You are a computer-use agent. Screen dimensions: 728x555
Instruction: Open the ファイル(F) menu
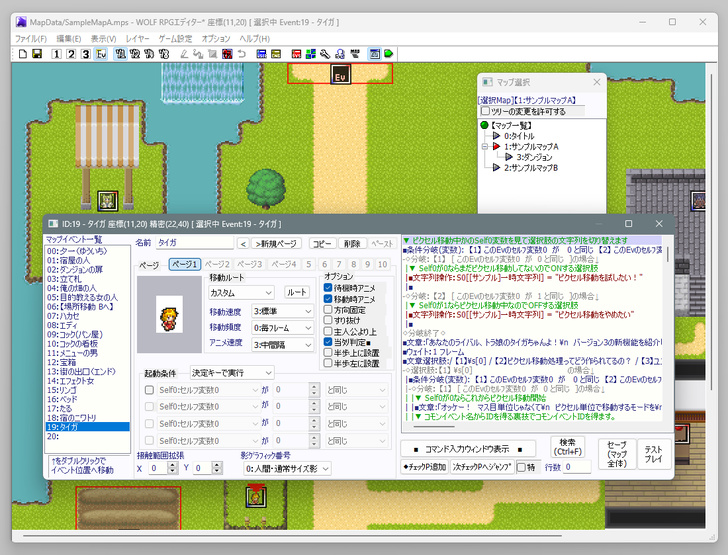tap(31, 39)
